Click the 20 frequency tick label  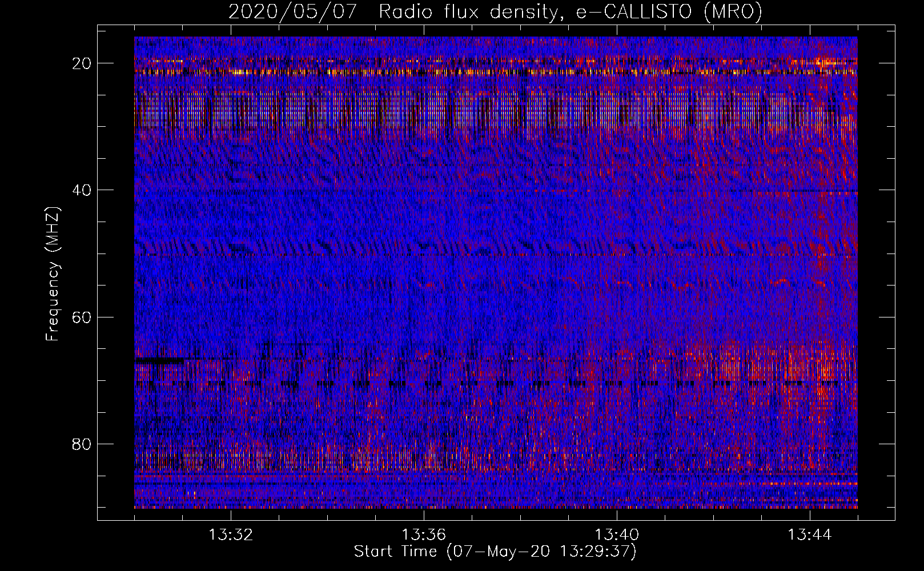pyautogui.click(x=82, y=63)
